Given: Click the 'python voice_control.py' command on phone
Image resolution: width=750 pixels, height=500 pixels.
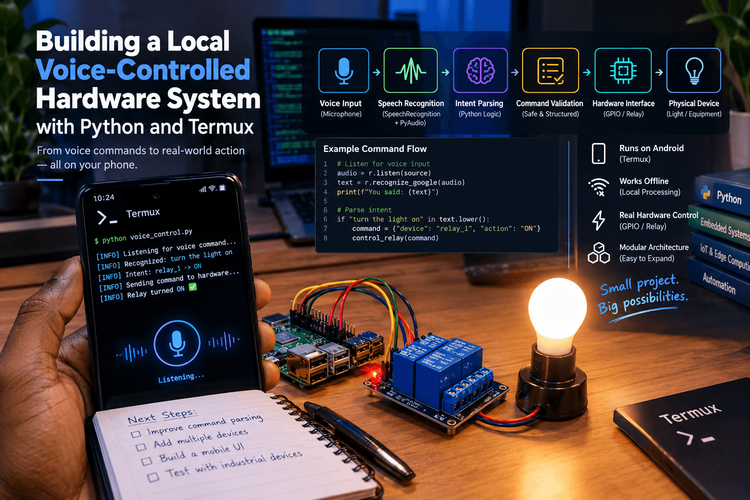Looking at the screenshot, I should [146, 235].
